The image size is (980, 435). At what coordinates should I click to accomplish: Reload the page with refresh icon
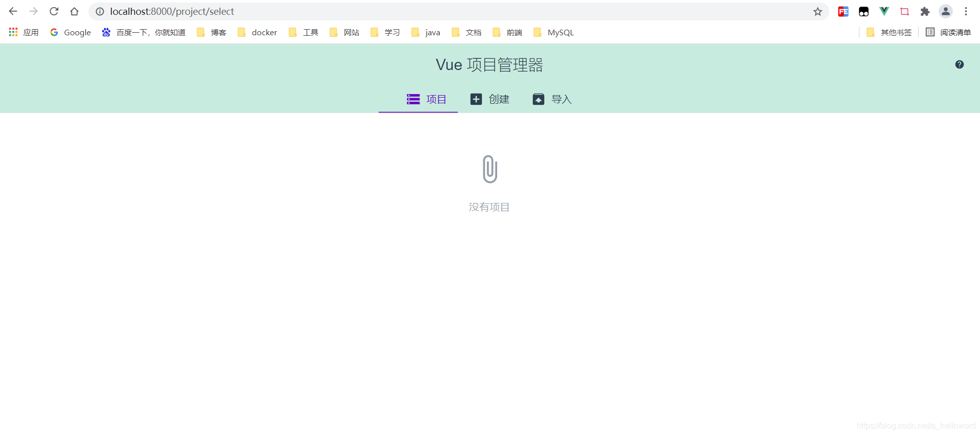coord(54,11)
